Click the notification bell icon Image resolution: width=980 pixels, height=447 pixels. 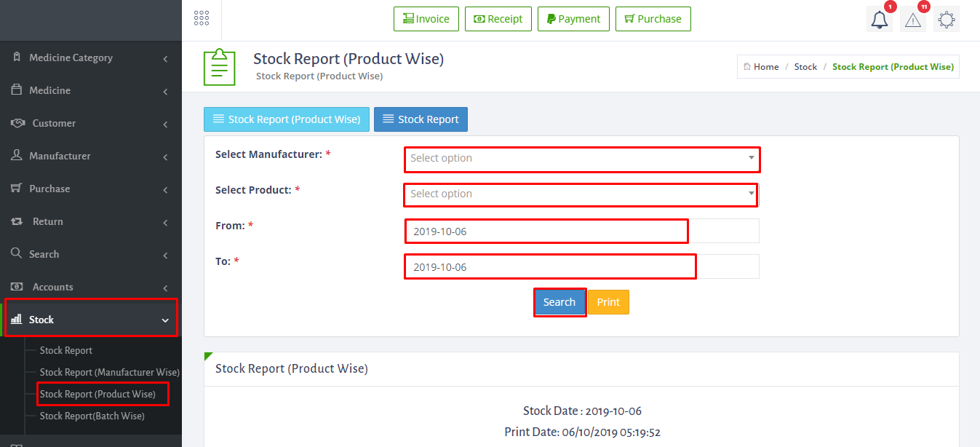pos(880,20)
